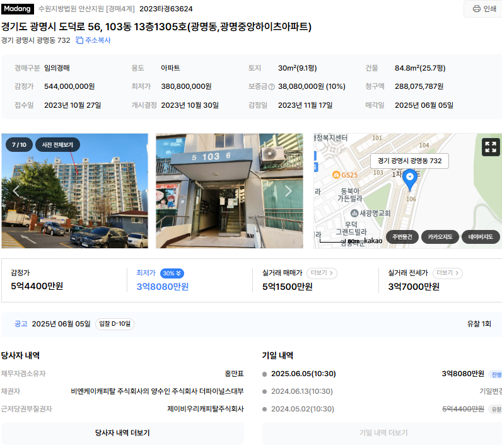Click the 청구액 288,075,787원 value
Image resolution: width=502 pixels, height=448 pixels.
pyautogui.click(x=419, y=86)
